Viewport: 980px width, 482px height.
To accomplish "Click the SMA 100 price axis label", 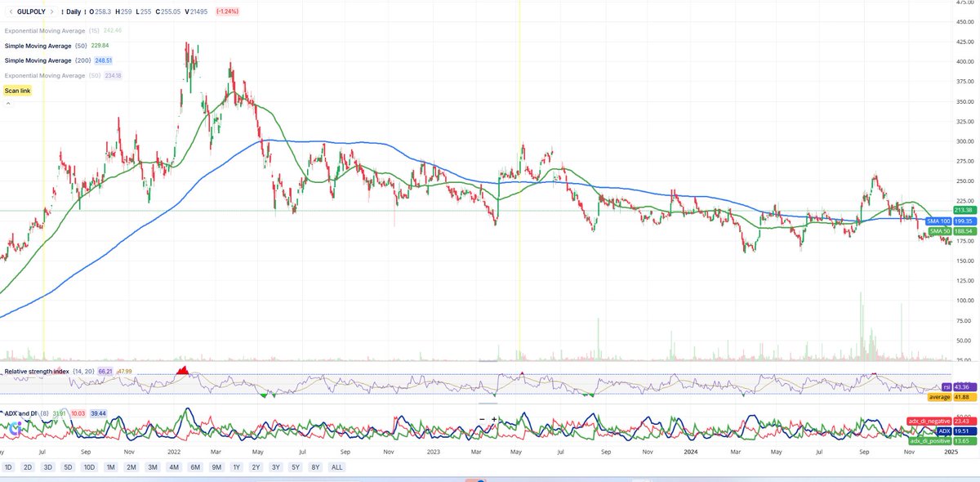I will click(x=939, y=221).
